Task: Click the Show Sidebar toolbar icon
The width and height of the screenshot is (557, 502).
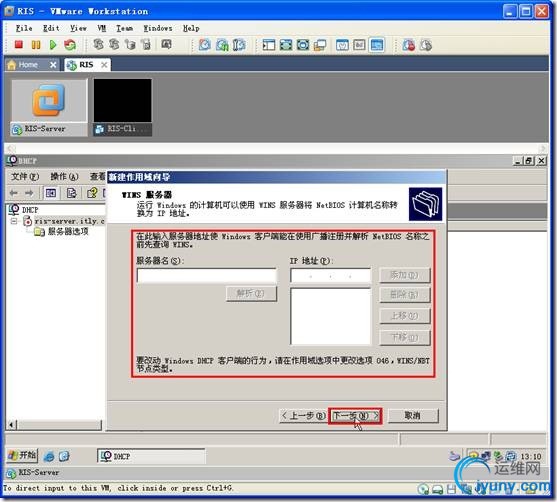Action: 269,45
